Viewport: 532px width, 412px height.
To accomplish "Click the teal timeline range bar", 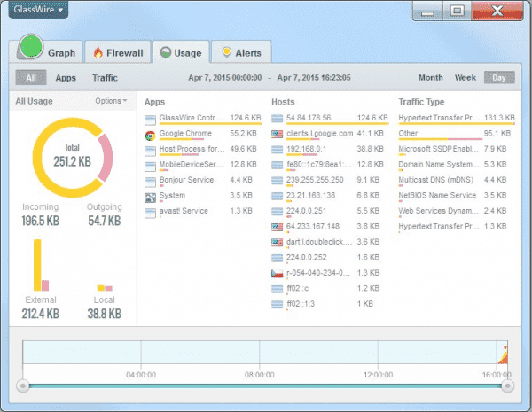I will coord(265,386).
